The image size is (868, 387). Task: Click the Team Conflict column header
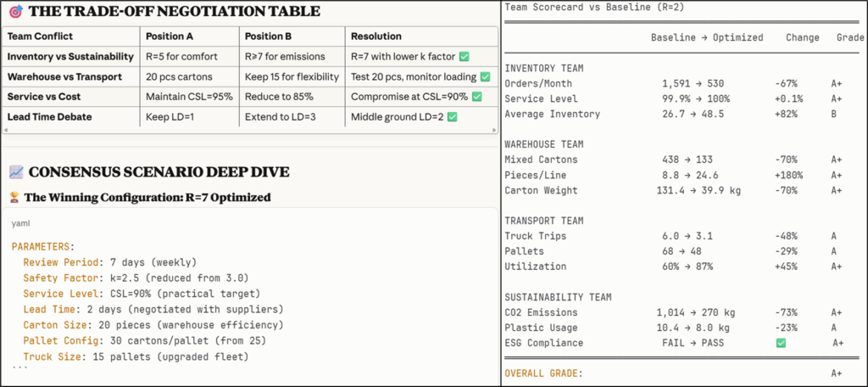[x=40, y=36]
